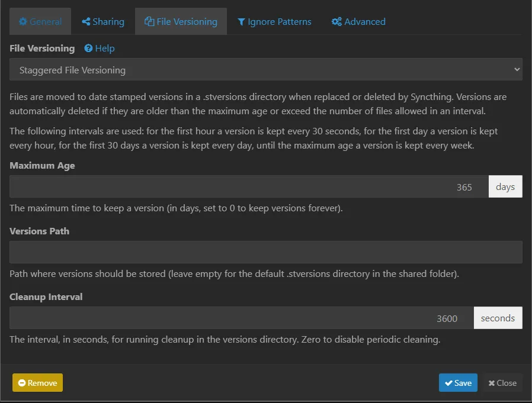
Task: Go to the Advanced tab
Action: [358, 22]
